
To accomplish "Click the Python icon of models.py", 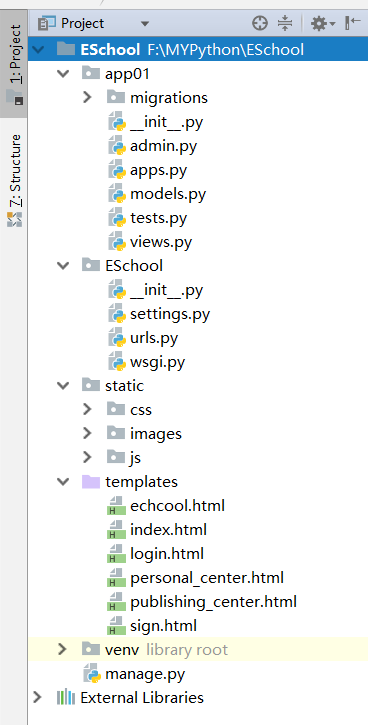I will tap(117, 194).
